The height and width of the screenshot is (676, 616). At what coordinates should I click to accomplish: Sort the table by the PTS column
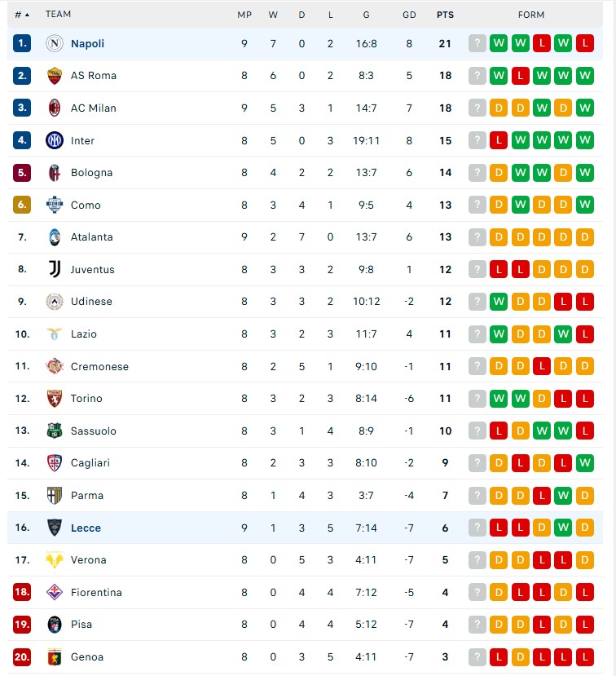tap(445, 14)
